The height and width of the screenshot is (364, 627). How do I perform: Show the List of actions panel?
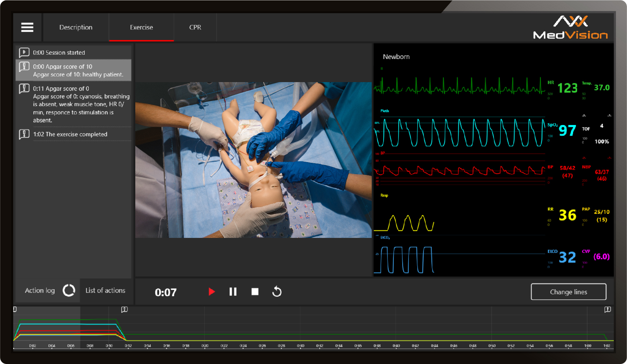(x=105, y=290)
